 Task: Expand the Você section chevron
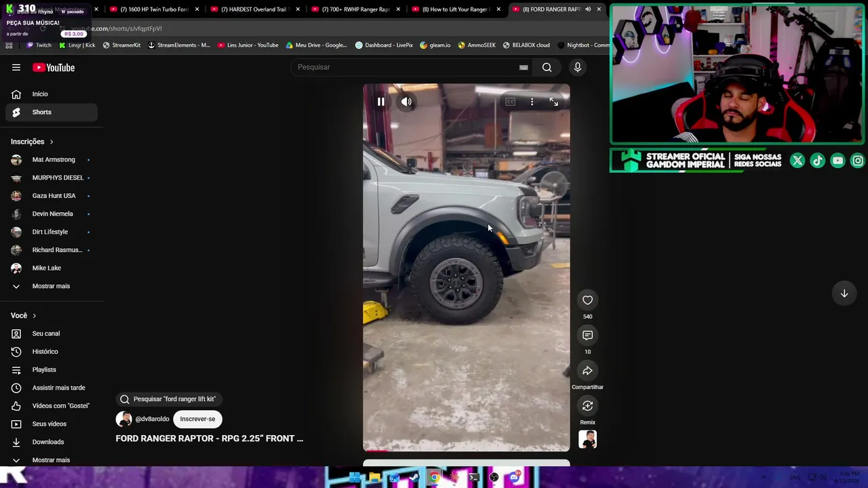tap(34, 316)
